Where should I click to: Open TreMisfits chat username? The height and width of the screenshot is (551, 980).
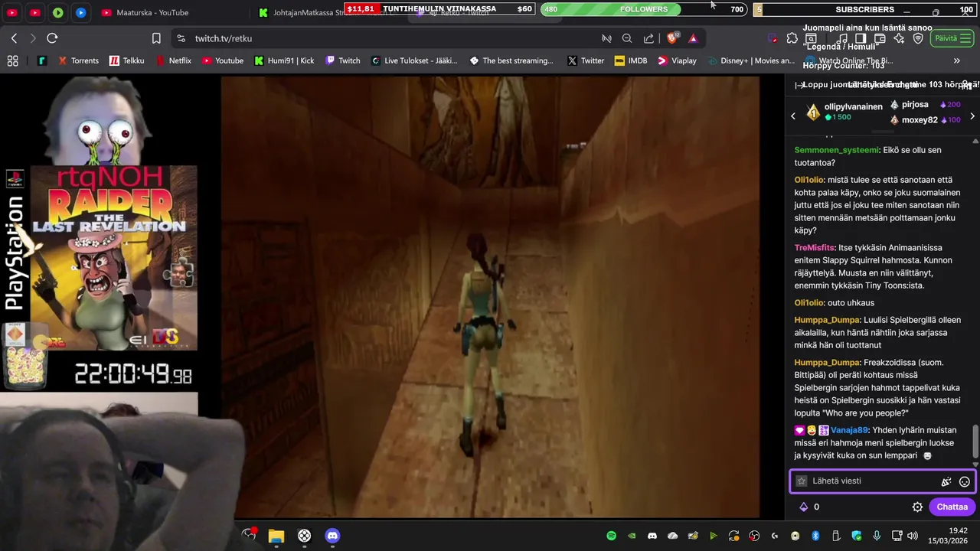click(x=815, y=248)
